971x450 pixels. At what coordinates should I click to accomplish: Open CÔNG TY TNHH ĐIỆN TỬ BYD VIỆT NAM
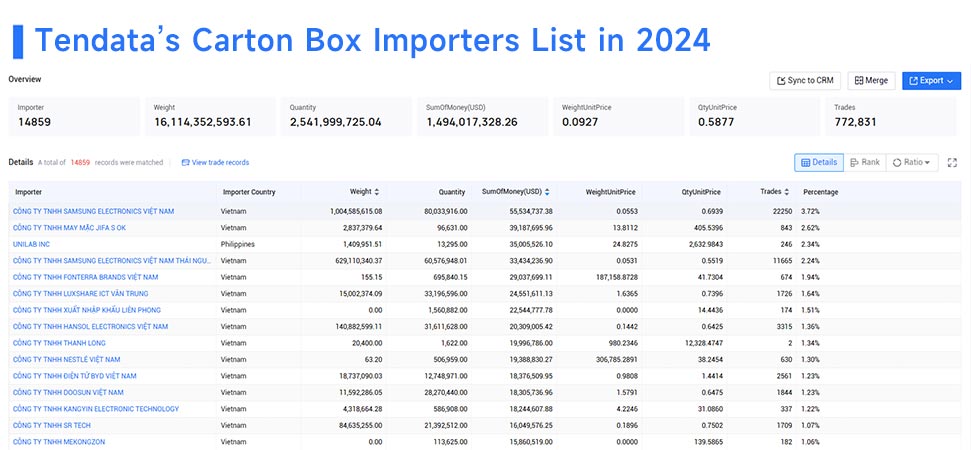pyautogui.click(x=74, y=376)
